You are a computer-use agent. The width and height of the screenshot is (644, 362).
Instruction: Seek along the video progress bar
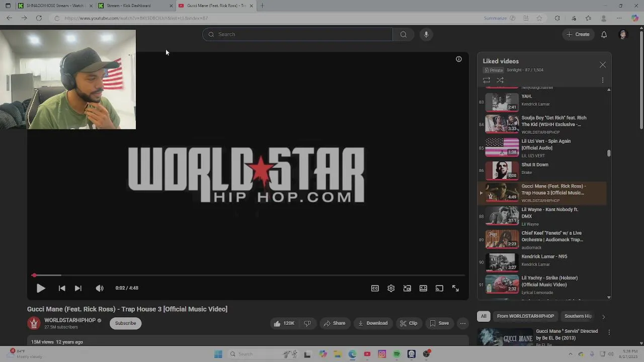coord(248,275)
